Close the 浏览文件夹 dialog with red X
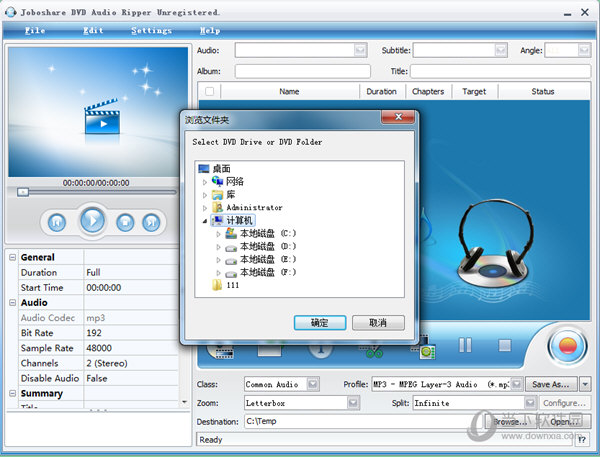 click(398, 117)
